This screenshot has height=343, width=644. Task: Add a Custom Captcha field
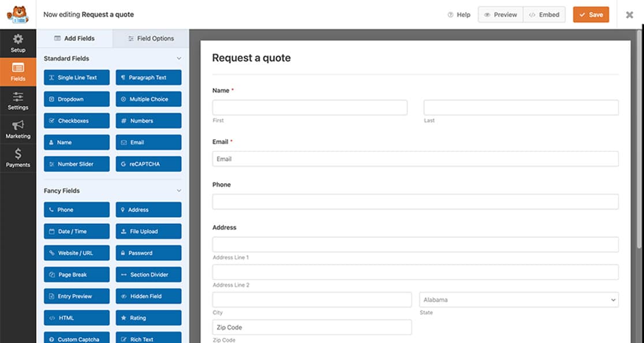(77, 338)
